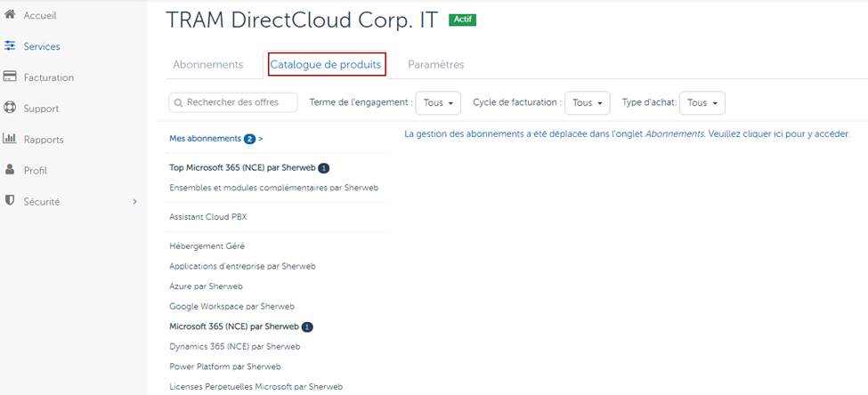Click the TRAM DirectCloud Corp. IT title
The height and width of the screenshot is (395, 868).
pos(303,20)
